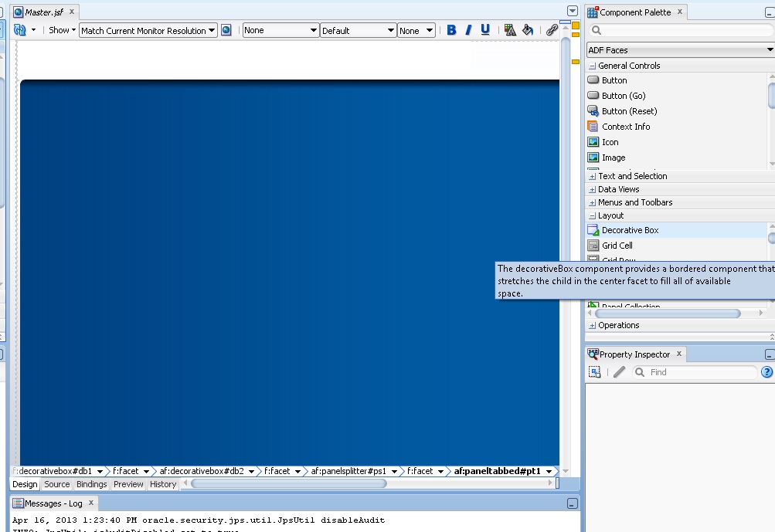Open the Match Current Monitor Resolution dropdown
Screen dimensions: 775x532
coord(148,31)
